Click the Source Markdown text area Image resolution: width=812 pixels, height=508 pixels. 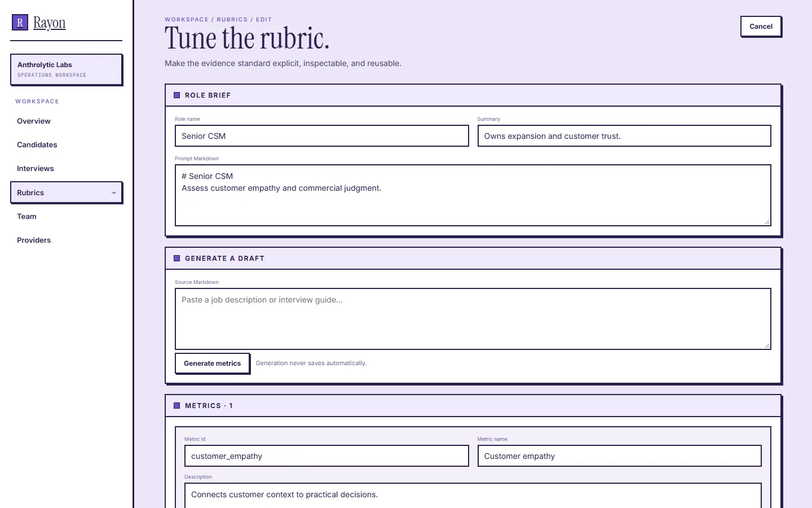tap(473, 319)
